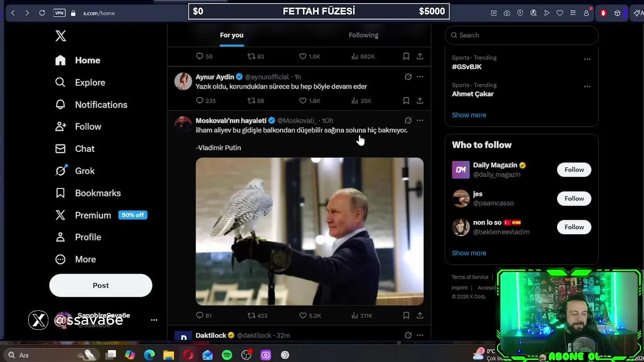Click the X logo in sidebar
This screenshot has height=362, width=644.
click(60, 36)
